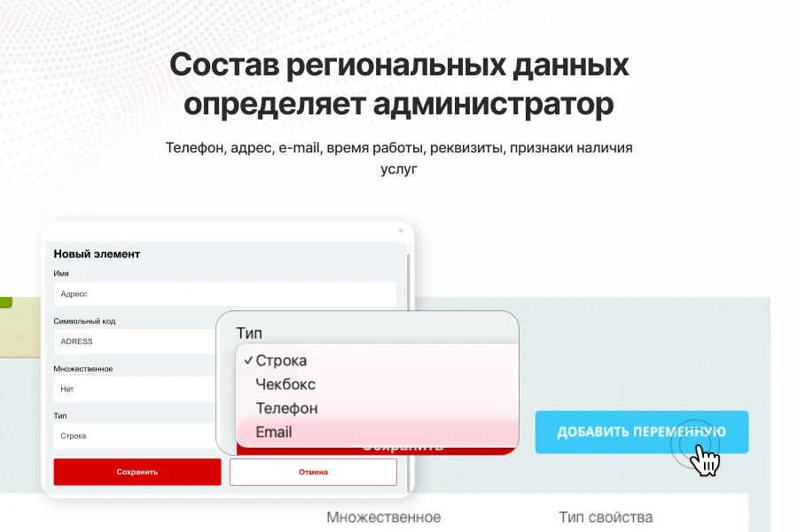This screenshot has height=532, width=798.
Task: Choose Строка in the Тип list
Action: click(x=377, y=361)
